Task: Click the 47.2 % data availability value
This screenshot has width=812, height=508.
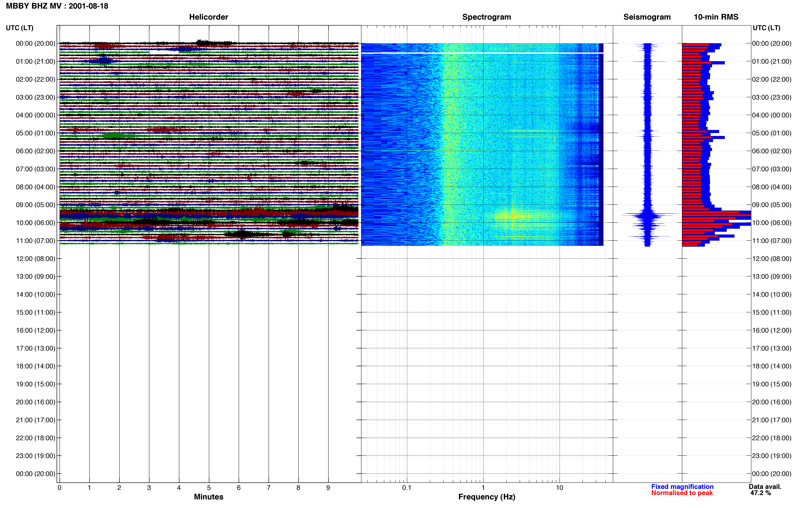Action: point(761,493)
